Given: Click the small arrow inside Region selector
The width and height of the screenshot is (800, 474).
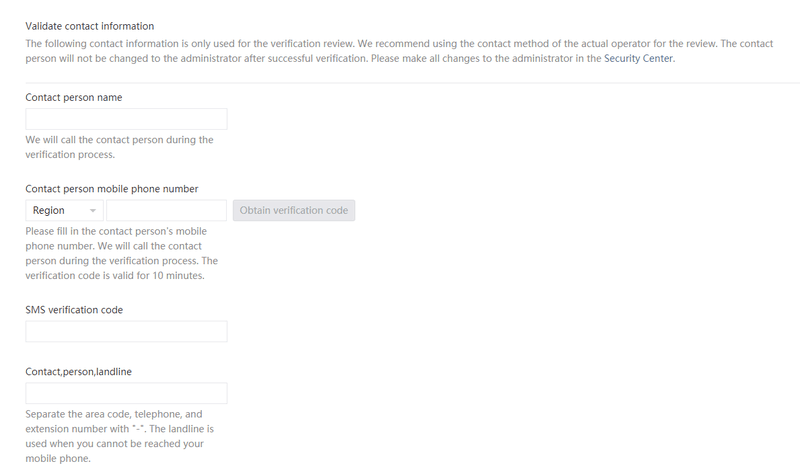Looking at the screenshot, I should 93,211.
